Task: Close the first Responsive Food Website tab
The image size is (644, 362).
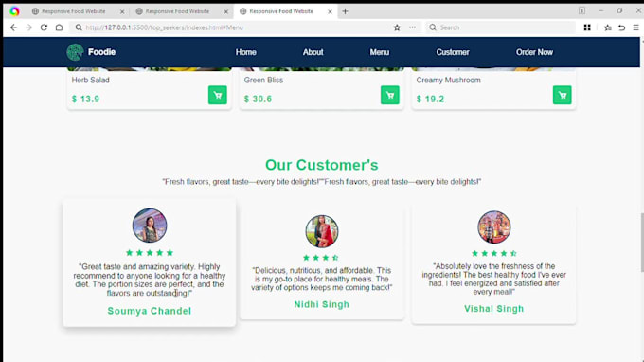Action: [x=122, y=12]
